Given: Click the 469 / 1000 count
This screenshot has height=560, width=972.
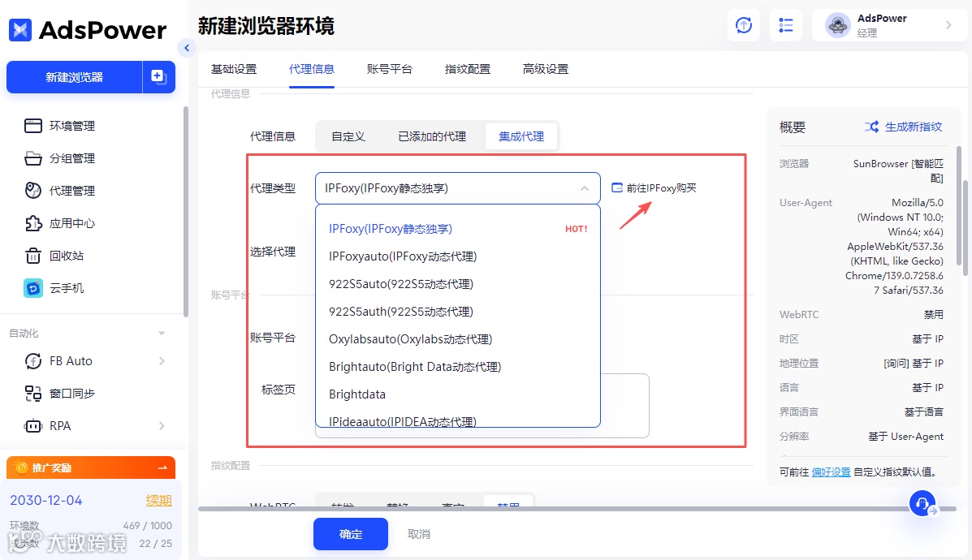Looking at the screenshot, I should pos(148,525).
